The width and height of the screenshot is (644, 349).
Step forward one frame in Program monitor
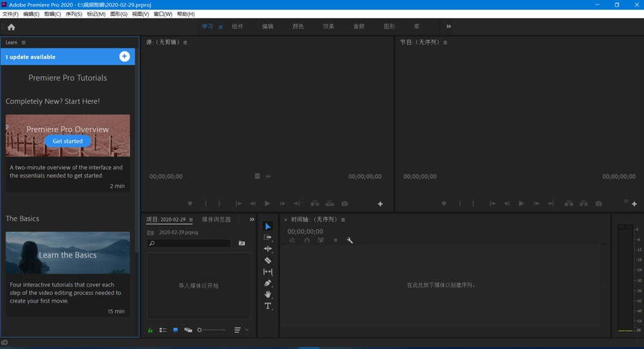pos(536,203)
